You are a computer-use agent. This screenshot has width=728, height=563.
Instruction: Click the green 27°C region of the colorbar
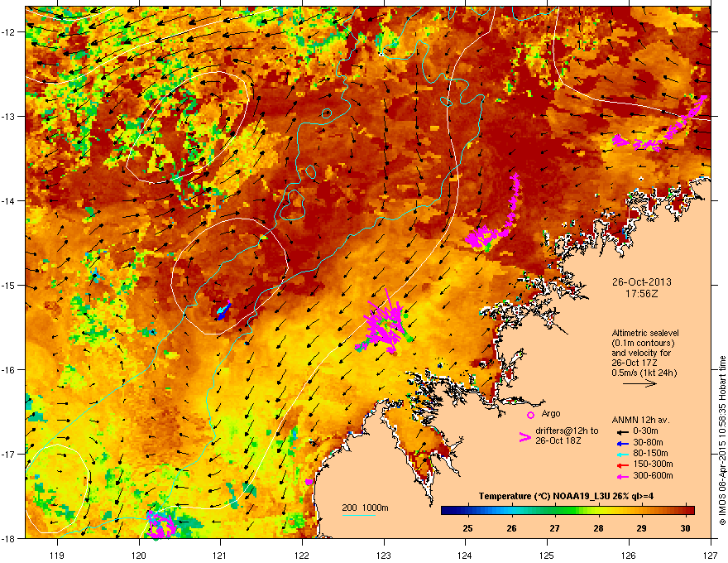[x=555, y=511]
